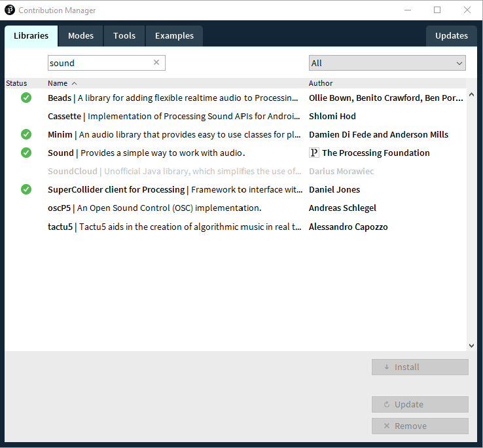483x448 pixels.
Task: Select the Sound library row
Action: point(236,153)
